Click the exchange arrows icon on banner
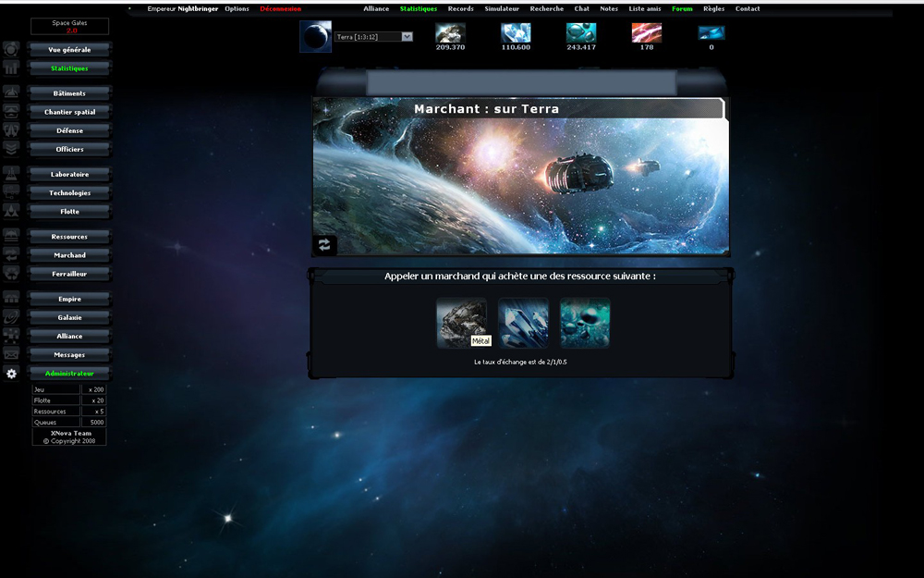Viewport: 924px width, 578px height. click(x=324, y=245)
